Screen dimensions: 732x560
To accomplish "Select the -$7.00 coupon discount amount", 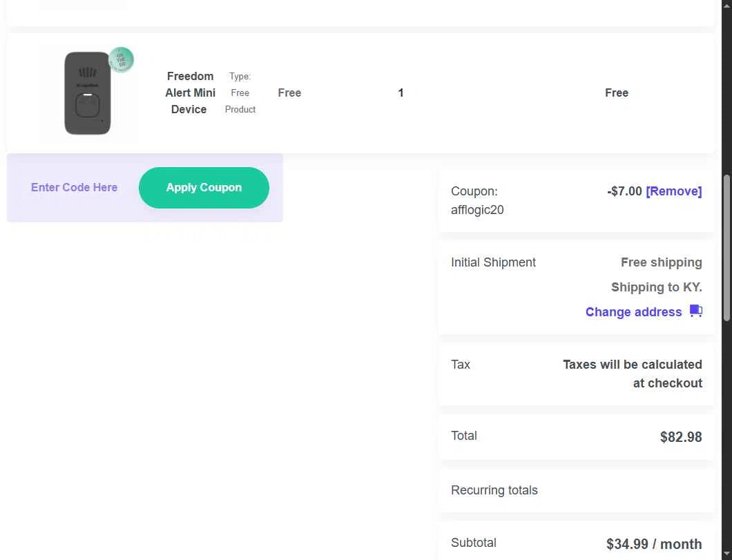I will click(x=625, y=191).
